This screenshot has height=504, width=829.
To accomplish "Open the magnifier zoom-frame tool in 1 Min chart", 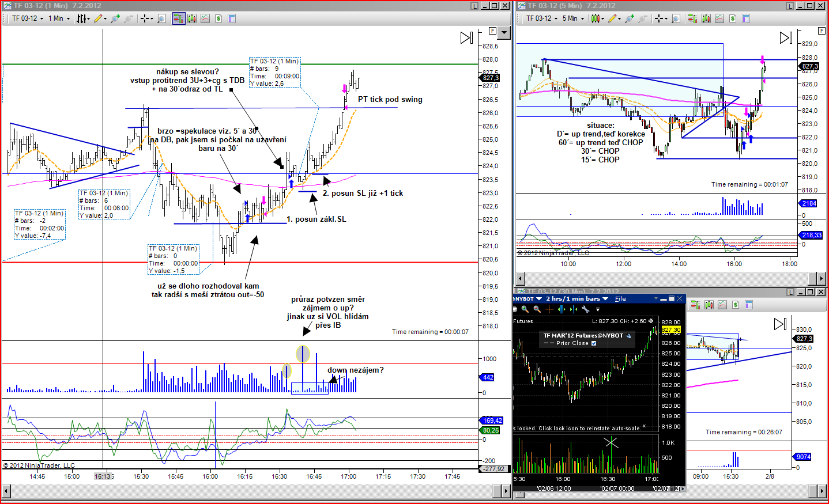I will pyautogui.click(x=162, y=18).
